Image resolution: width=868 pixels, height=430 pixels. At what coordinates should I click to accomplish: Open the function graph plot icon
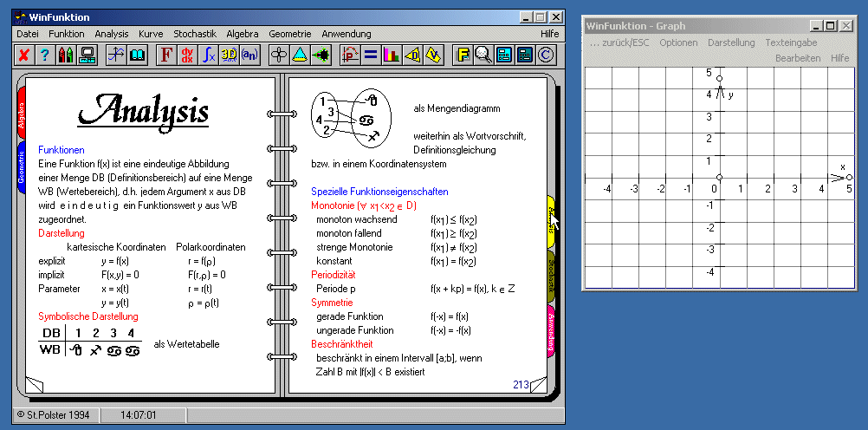tap(116, 55)
